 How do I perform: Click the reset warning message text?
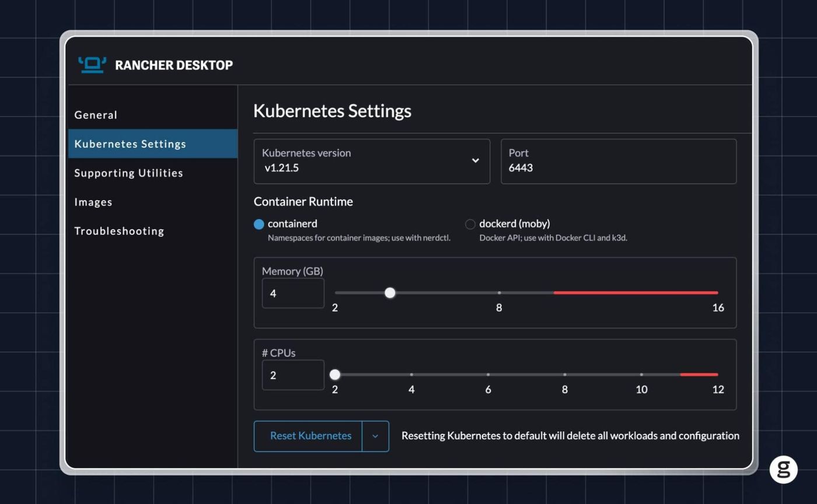(x=570, y=436)
